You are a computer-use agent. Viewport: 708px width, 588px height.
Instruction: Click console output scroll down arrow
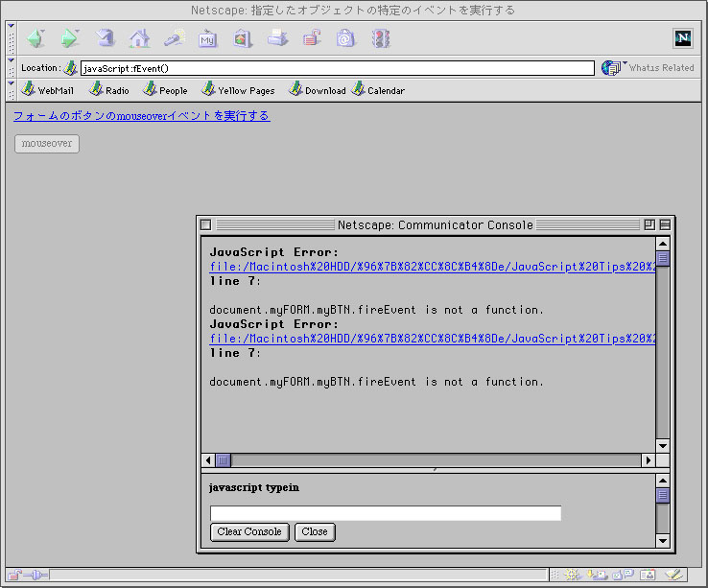662,446
